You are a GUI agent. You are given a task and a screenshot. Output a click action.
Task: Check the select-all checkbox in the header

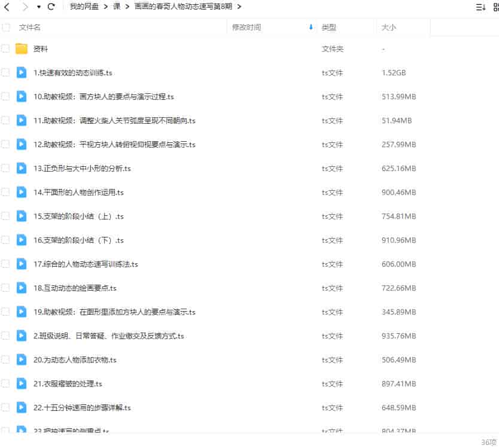[x=6, y=27]
